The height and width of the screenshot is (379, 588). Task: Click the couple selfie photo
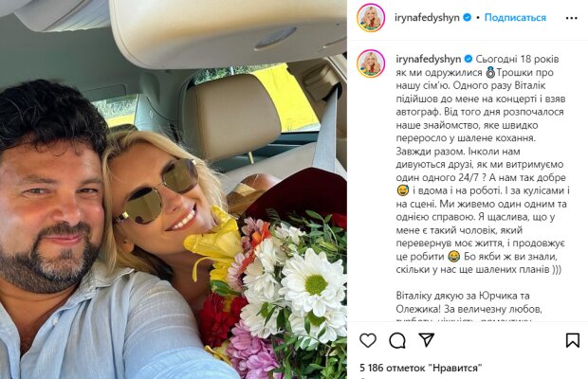(x=174, y=189)
